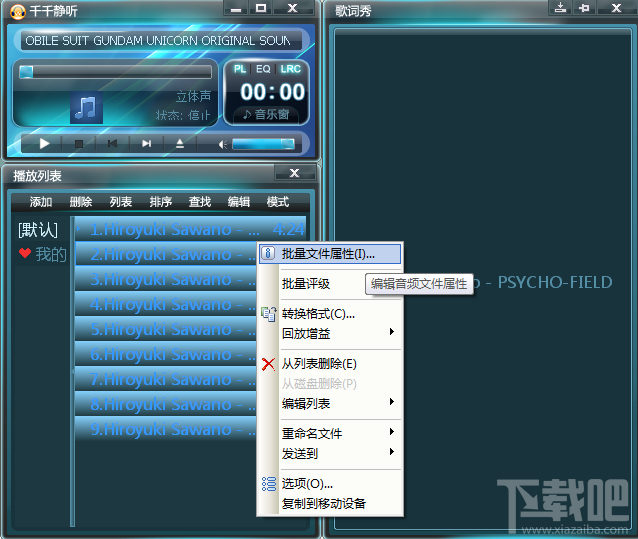Click the download icon in 歌词秀 window
The image size is (638, 539).
coord(560,7)
